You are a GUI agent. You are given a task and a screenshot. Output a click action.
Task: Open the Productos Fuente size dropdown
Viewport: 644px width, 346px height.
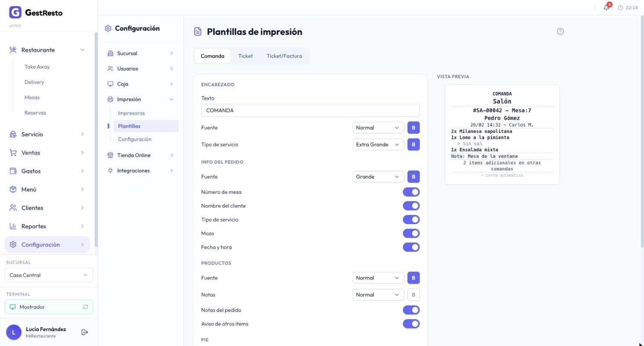pos(378,278)
